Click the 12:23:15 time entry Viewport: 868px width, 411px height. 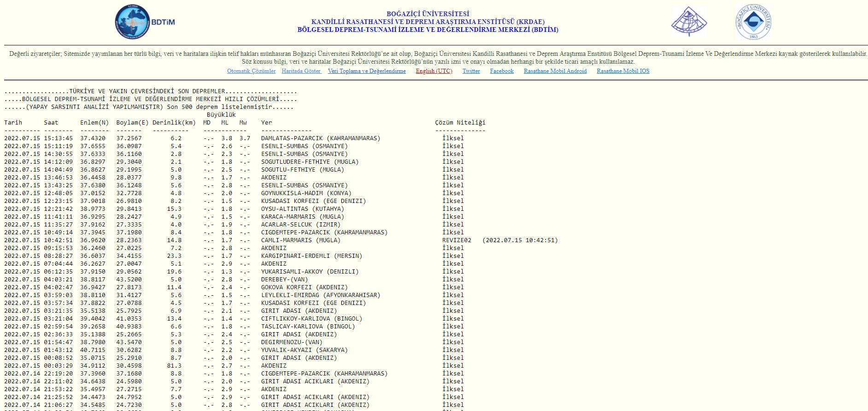(59, 201)
